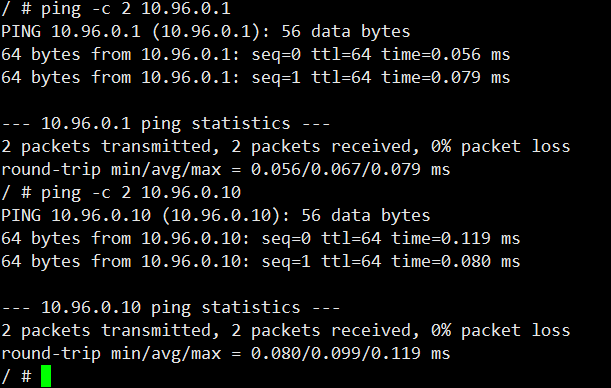The width and height of the screenshot is (611, 388).
Task: Click 'ttl=64' in the first reply line
Action: pos(341,55)
